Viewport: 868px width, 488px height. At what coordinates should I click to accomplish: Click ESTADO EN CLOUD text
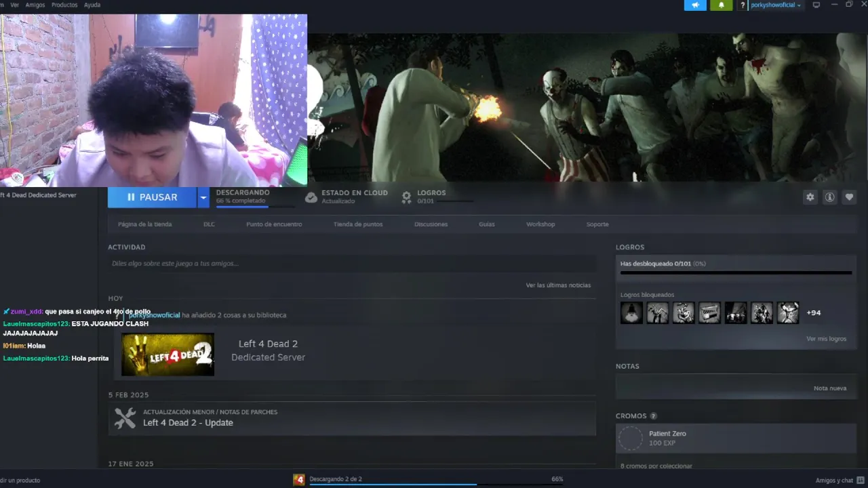(x=355, y=192)
